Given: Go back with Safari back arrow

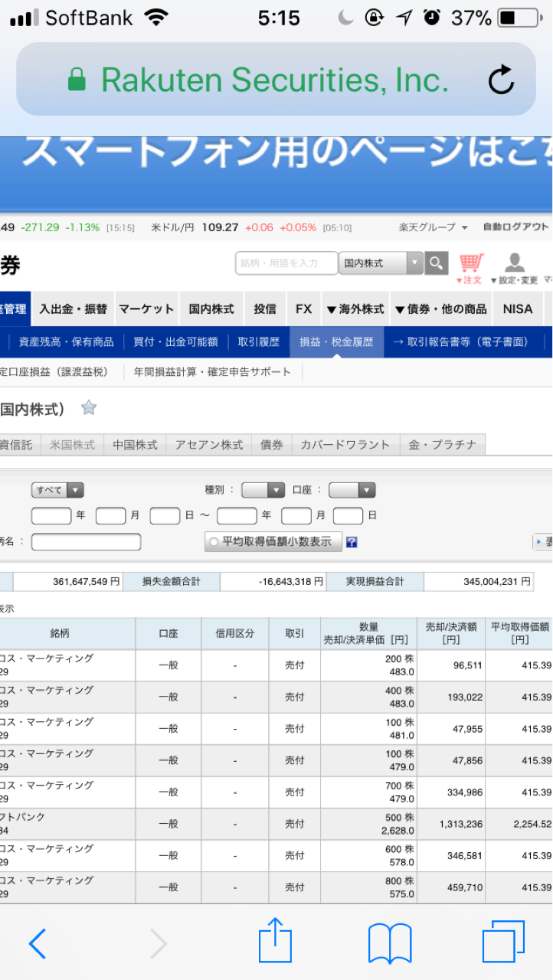Looking at the screenshot, I should pos(37,944).
